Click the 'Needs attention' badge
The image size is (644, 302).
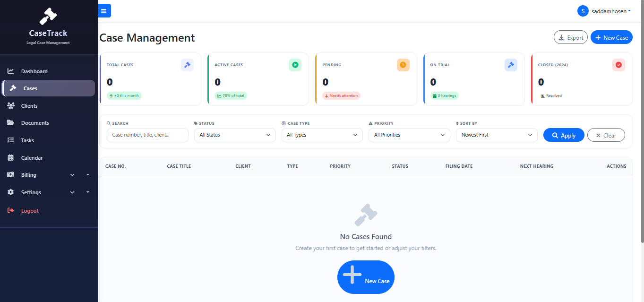point(341,95)
